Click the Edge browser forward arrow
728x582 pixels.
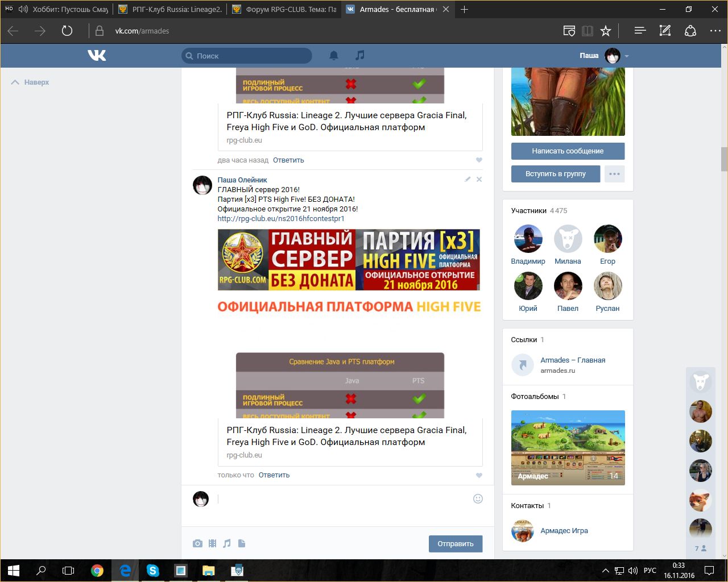point(40,31)
